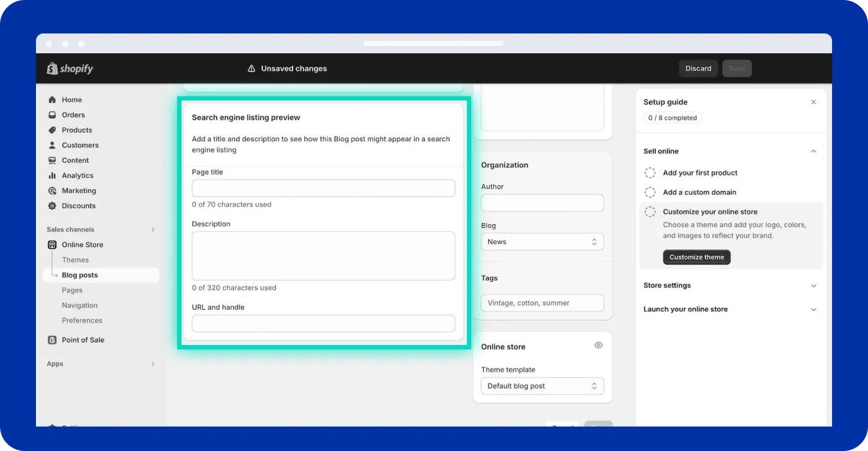Click the Customers person icon

[x=52, y=145]
